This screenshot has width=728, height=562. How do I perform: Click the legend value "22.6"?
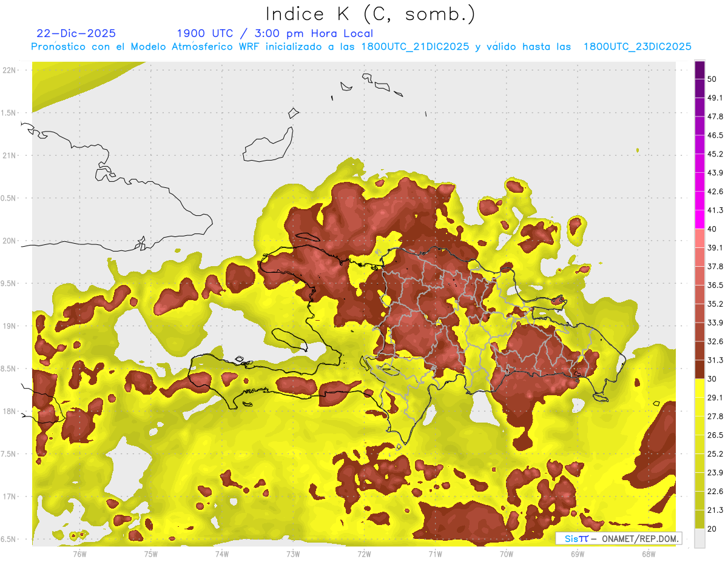click(715, 491)
